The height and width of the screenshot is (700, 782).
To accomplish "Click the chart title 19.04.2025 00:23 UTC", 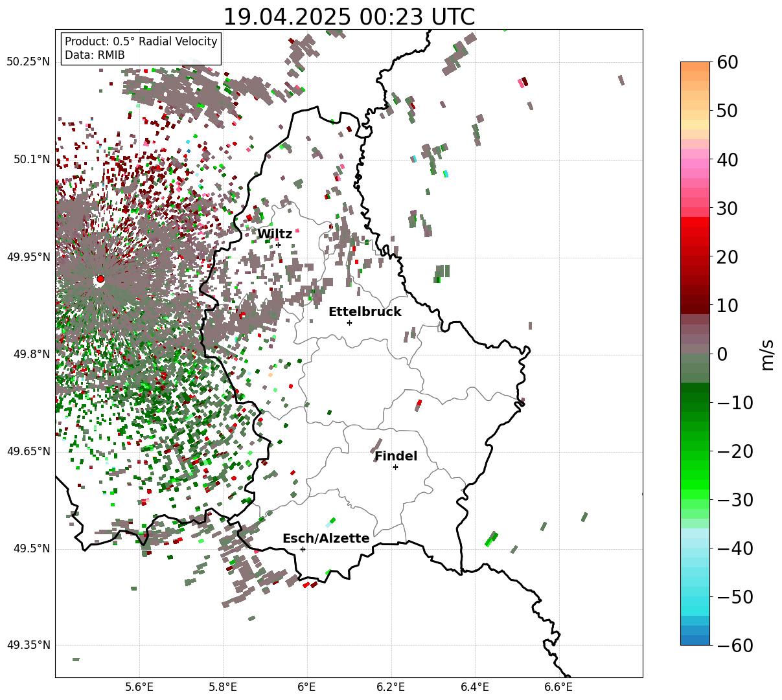I will pyautogui.click(x=349, y=16).
